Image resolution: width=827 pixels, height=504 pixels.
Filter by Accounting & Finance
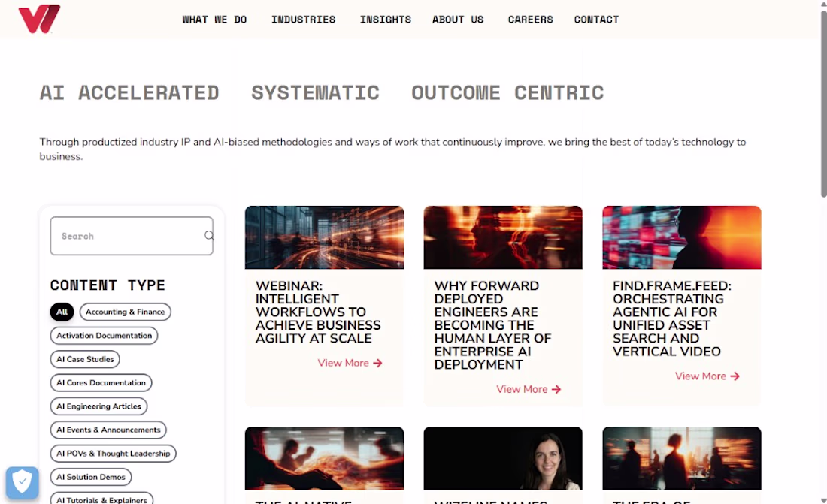125,312
